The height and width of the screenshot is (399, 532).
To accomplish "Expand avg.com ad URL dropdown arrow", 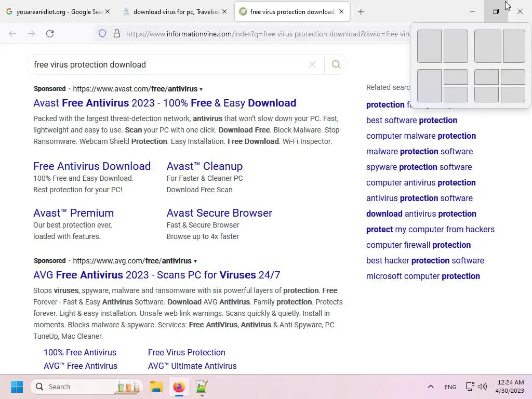I will pos(195,261).
